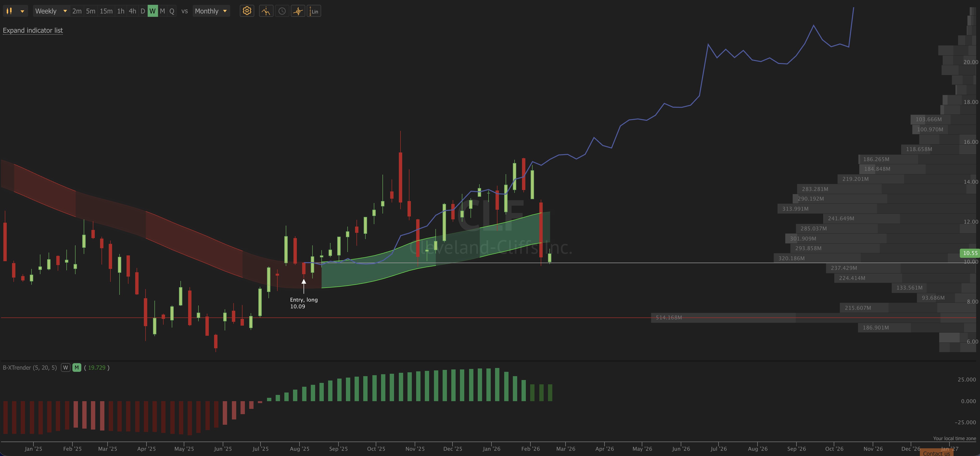Expand the Weekly timeframe dropdown
This screenshot has width=980, height=456.
click(51, 11)
